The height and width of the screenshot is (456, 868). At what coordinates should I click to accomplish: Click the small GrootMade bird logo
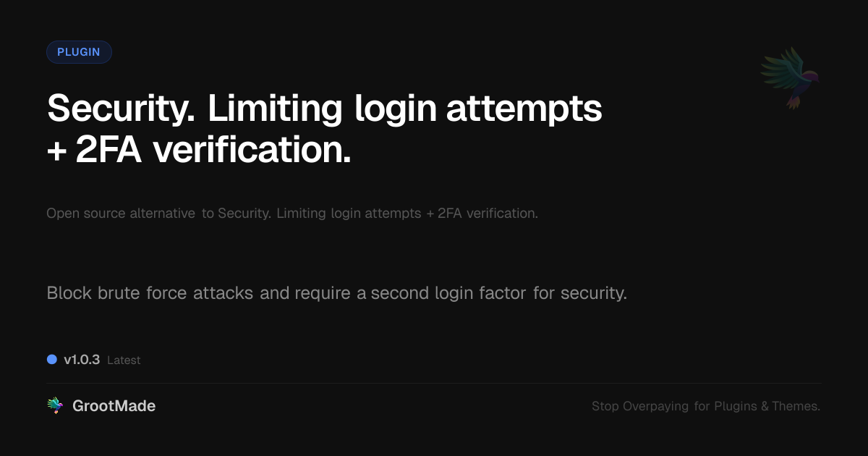click(55, 406)
